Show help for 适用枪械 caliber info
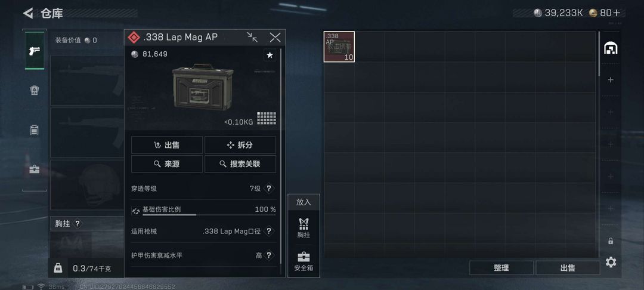 (x=268, y=232)
